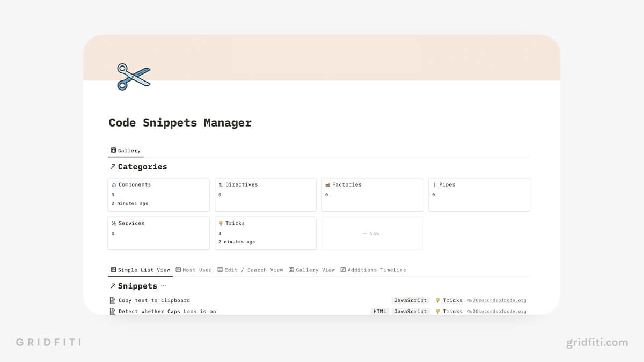
Task: Click the lightbulb icon on the Tricks card
Action: click(220, 223)
